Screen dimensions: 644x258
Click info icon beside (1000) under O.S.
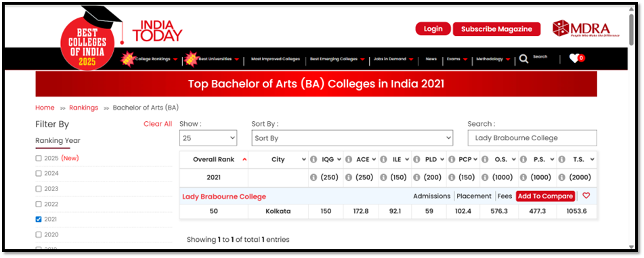pos(484,177)
